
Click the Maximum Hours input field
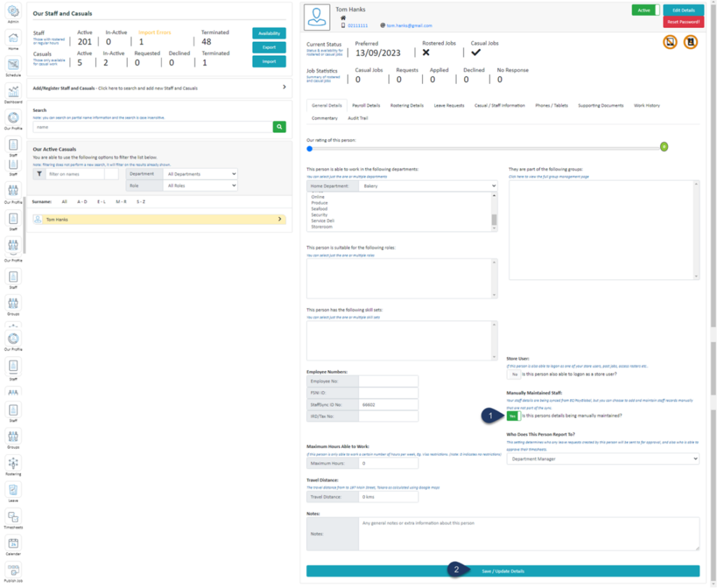(388, 463)
